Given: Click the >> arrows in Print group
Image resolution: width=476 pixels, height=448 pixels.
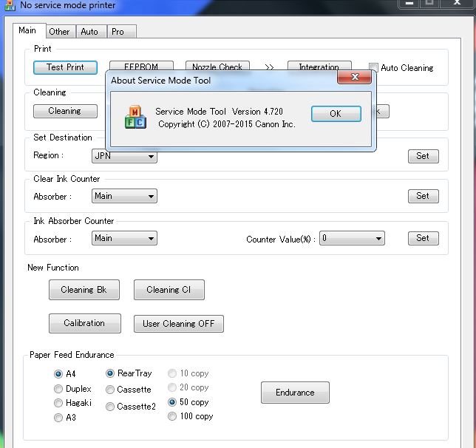Looking at the screenshot, I should click(x=269, y=67).
